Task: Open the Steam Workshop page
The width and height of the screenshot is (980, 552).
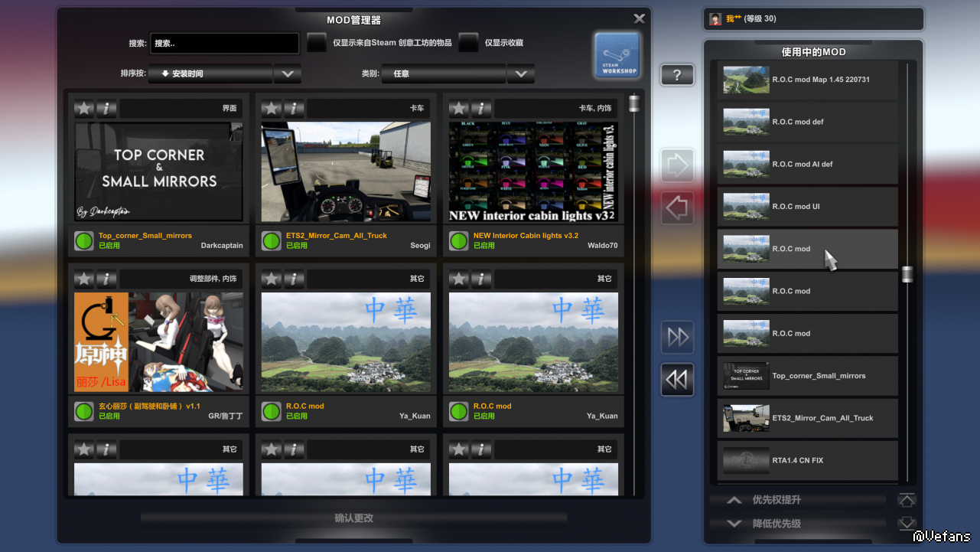Action: click(617, 55)
